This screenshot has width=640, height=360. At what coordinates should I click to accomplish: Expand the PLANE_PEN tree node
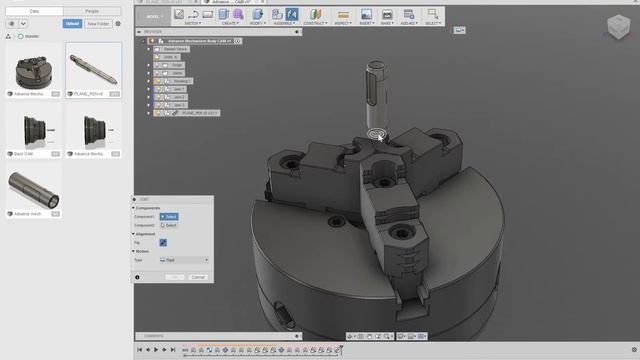tap(149, 113)
